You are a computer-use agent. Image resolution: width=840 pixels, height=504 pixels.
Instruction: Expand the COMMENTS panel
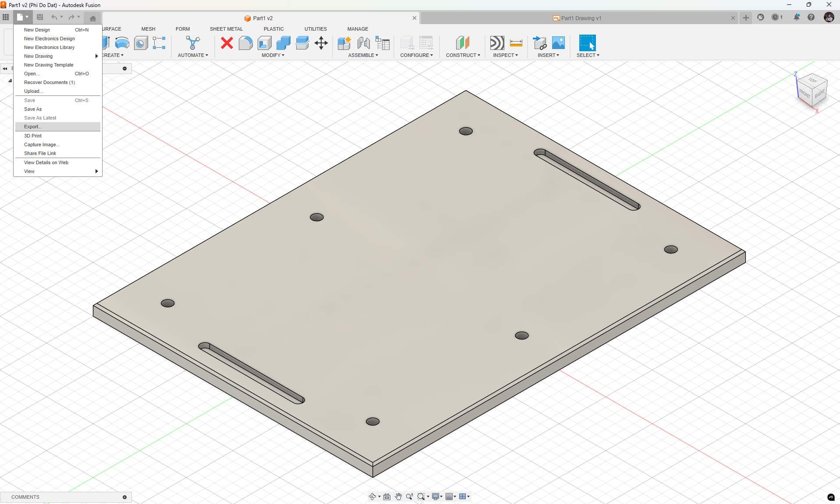[124, 497]
